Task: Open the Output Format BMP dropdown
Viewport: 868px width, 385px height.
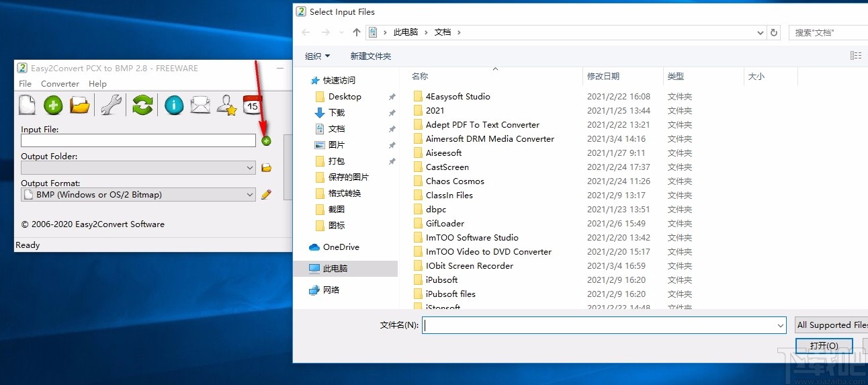Action: click(x=250, y=195)
